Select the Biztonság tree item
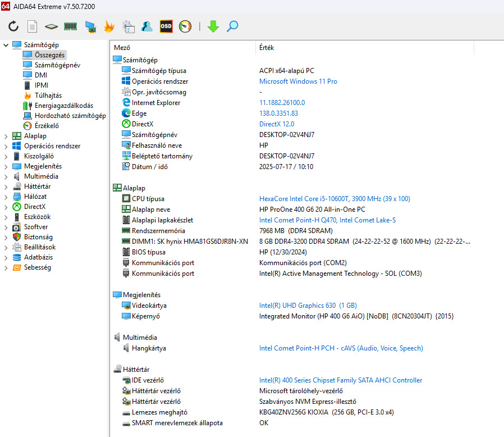Viewport: 504px width, 437px height. click(38, 237)
